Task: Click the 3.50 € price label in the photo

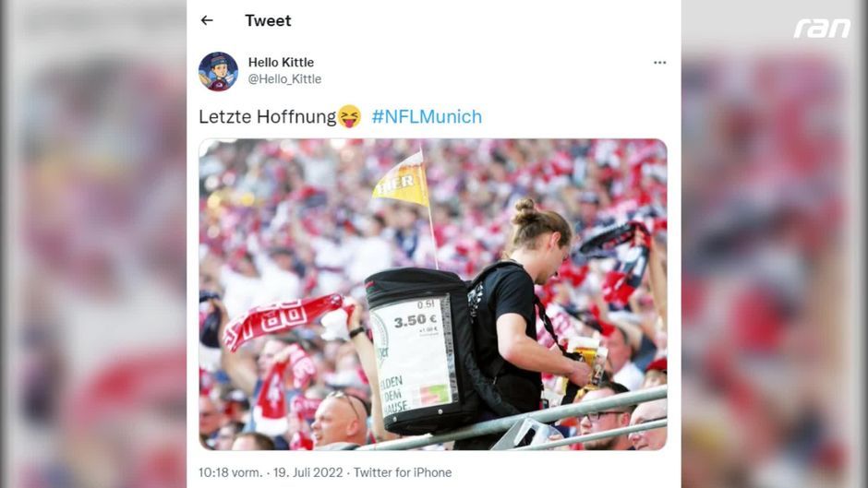Action: pyautogui.click(x=416, y=320)
